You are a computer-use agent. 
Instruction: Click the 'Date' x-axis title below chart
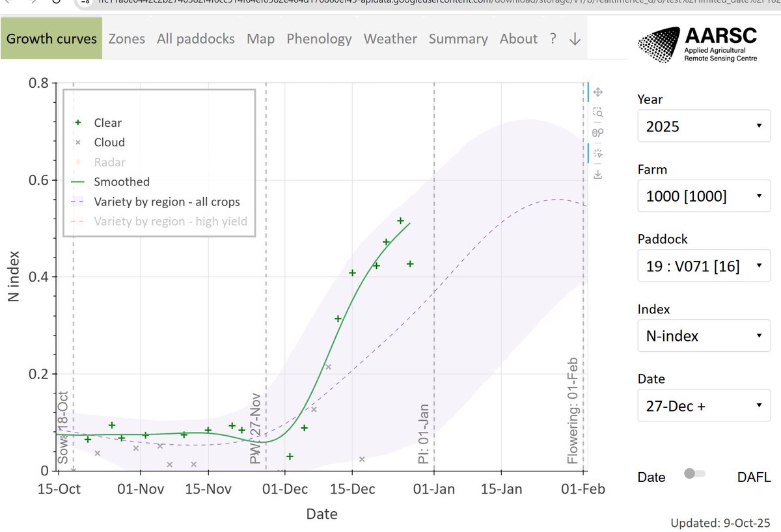point(322,514)
